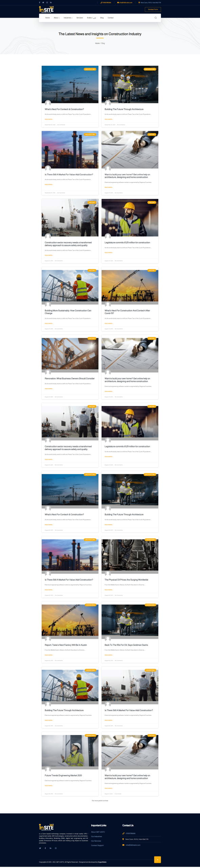Open the LinkedIn icon in the top bar
The height and width of the screenshot is (868, 200).
click(51, 2)
